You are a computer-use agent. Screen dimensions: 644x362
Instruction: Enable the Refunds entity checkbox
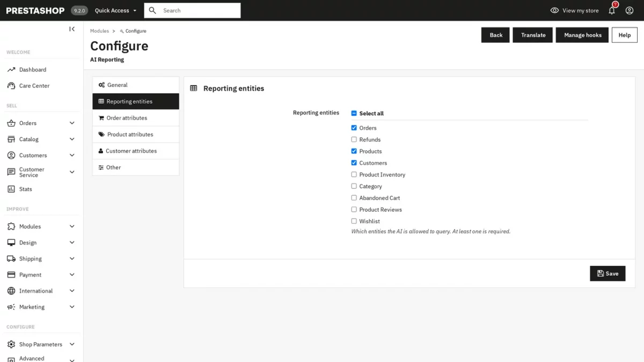point(354,139)
